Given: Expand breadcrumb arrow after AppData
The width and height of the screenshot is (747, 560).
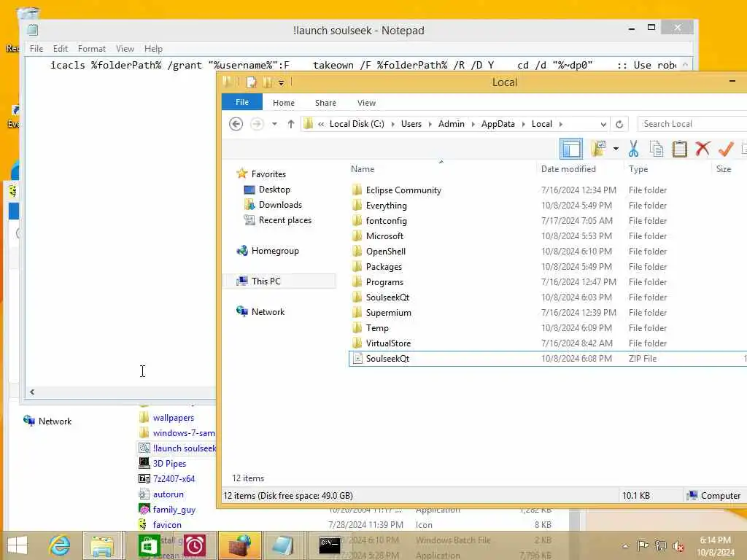Looking at the screenshot, I should click(523, 124).
